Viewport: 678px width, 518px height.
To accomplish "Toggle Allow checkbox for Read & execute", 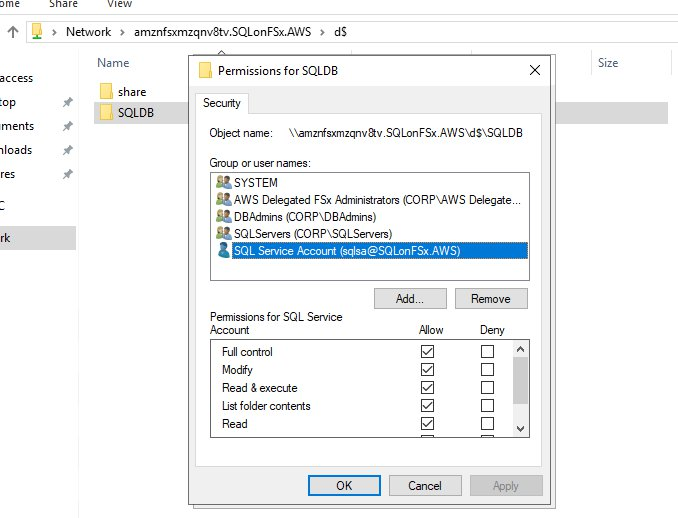I will [x=427, y=387].
